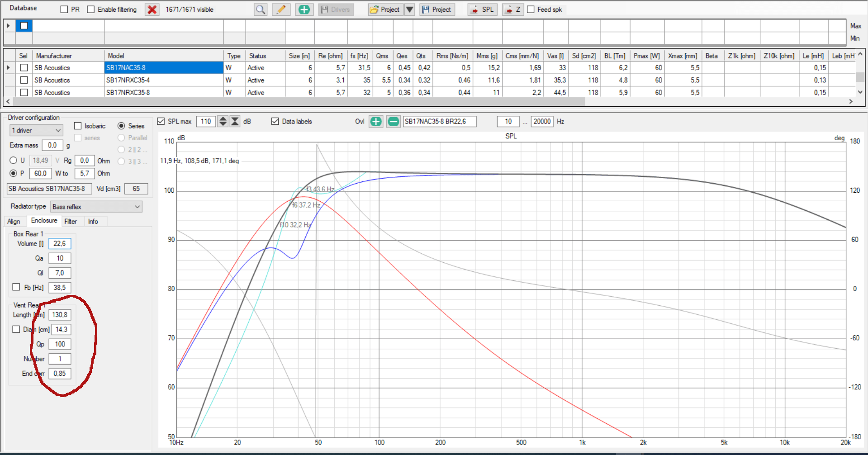868x455 pixels.
Task: Click the SPL export button
Action: (483, 9)
